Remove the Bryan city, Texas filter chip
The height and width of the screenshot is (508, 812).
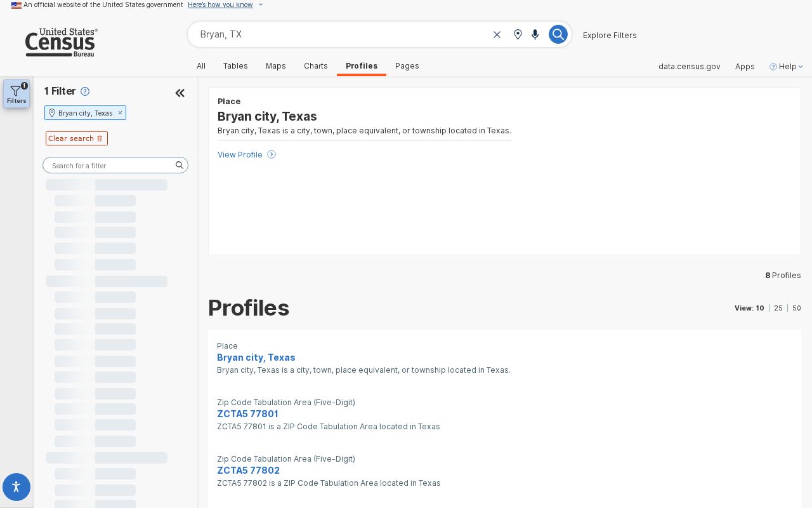120,113
